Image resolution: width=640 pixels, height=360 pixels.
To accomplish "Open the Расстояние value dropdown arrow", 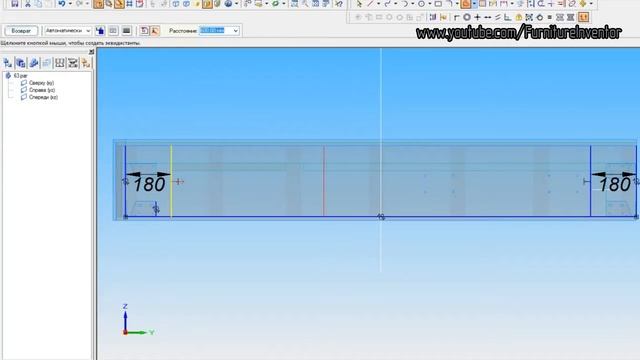I will coord(236,31).
